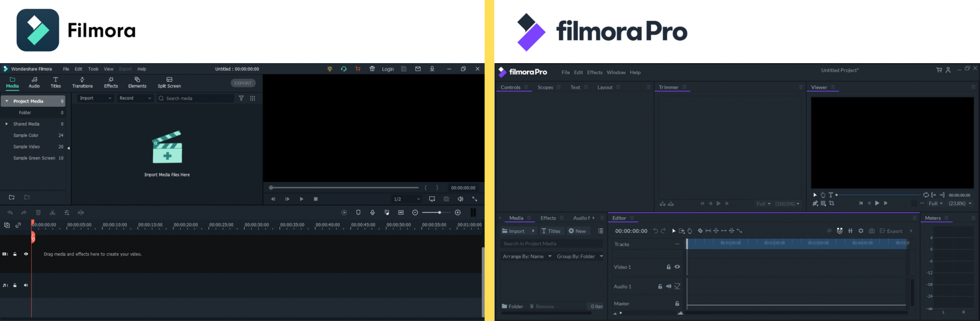Select the Titles tab in Filmora

(x=56, y=82)
